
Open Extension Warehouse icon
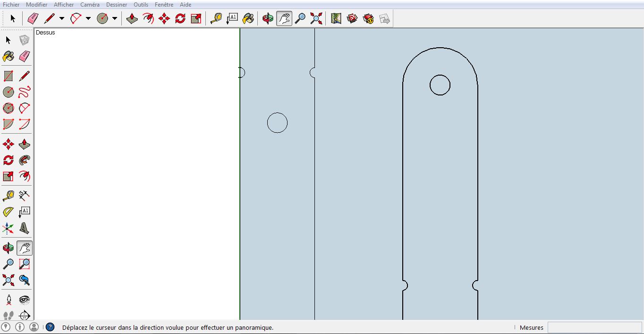(368, 19)
